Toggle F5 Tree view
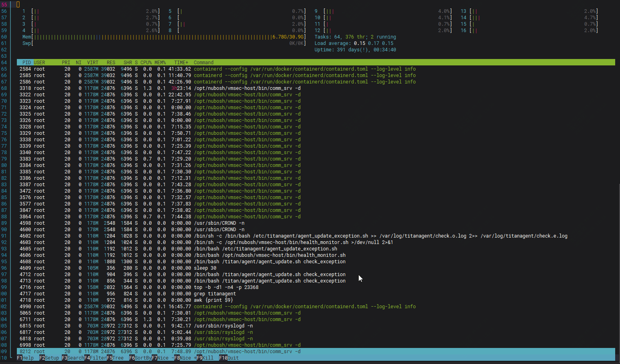 (115, 358)
